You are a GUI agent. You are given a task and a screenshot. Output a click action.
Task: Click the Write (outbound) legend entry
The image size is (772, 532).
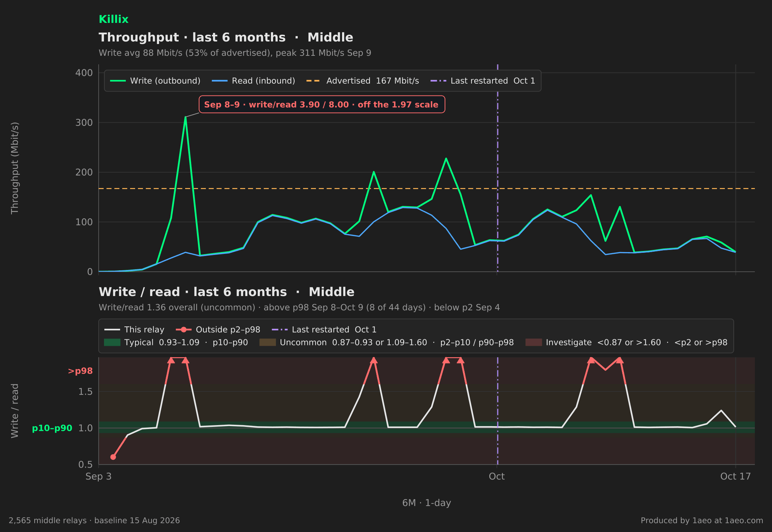tap(155, 81)
